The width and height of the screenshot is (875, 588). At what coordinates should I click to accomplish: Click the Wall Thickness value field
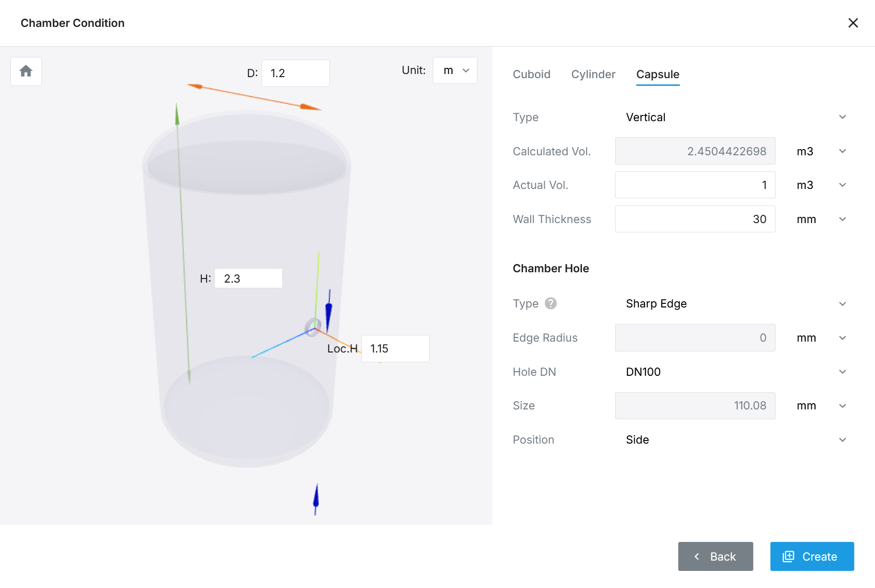point(695,219)
